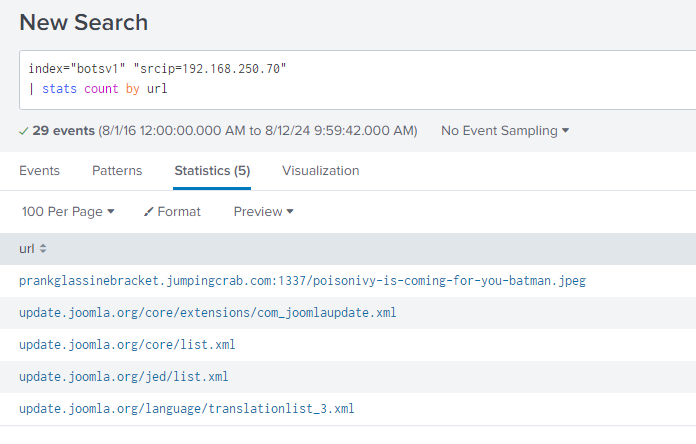
Task: Switch to the Events tab
Action: 39,171
